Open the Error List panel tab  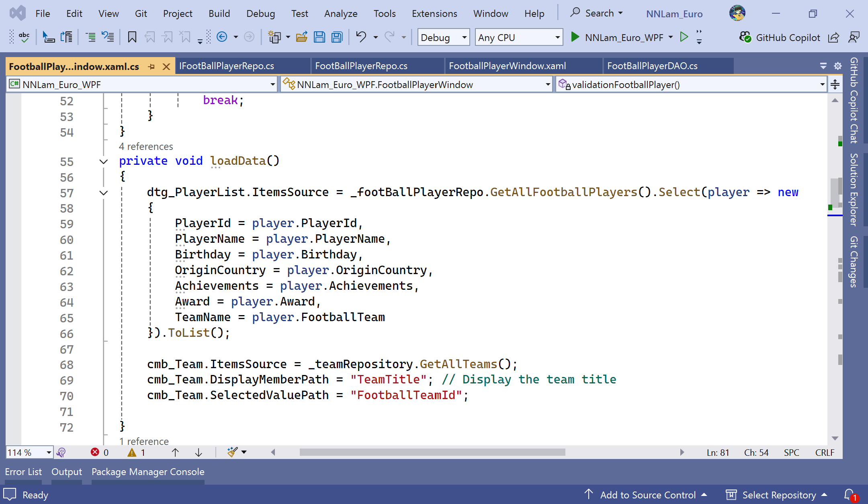(x=23, y=471)
